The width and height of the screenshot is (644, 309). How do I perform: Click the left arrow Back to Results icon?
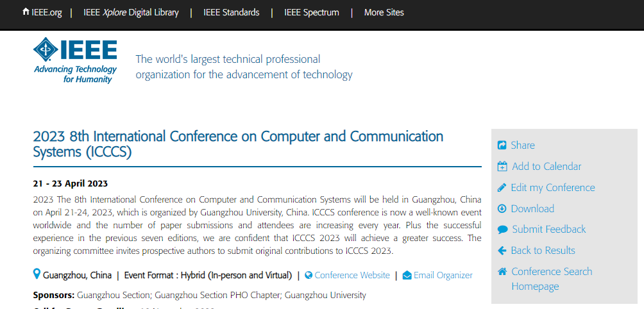(x=502, y=250)
